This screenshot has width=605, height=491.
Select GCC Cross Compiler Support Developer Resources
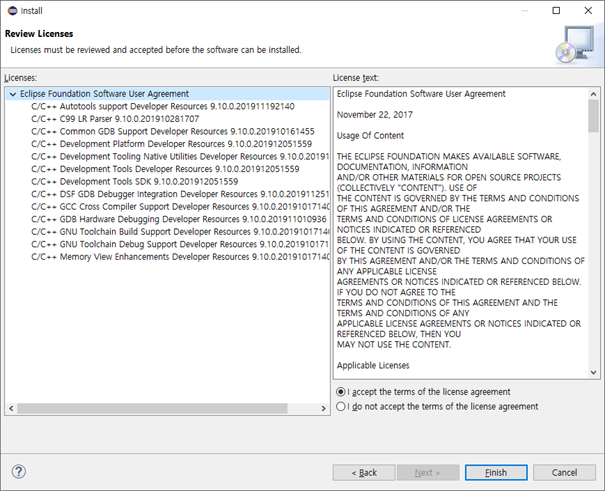[x=180, y=207]
